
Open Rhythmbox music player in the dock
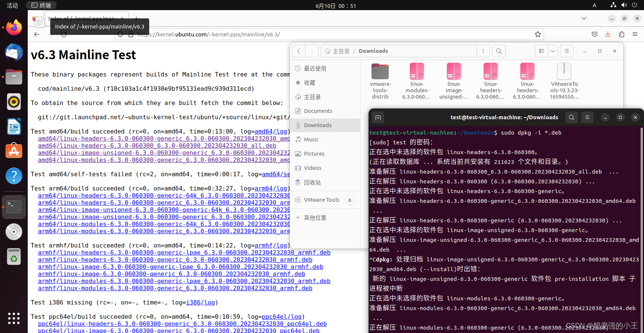(x=14, y=102)
